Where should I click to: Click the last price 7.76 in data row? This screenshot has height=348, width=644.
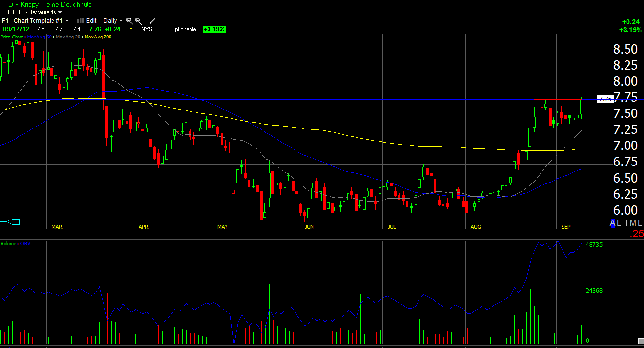pos(95,29)
